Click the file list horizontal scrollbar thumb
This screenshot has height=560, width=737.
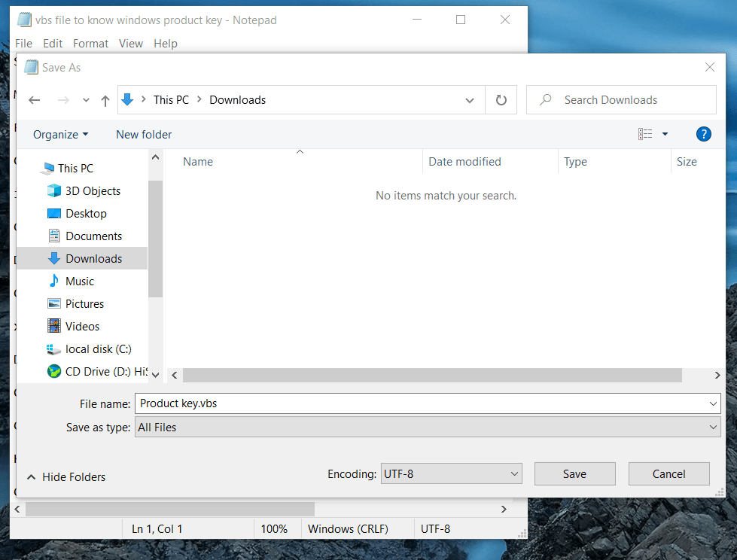click(x=432, y=375)
